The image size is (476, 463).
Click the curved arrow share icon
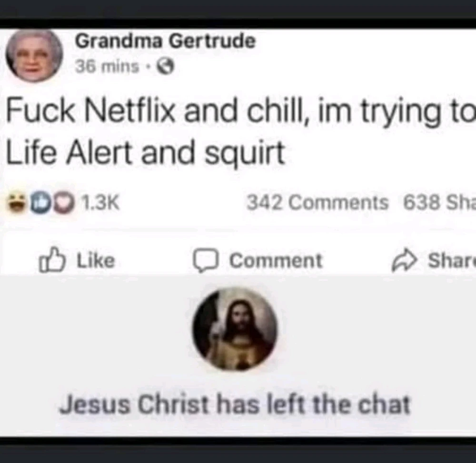click(x=405, y=261)
